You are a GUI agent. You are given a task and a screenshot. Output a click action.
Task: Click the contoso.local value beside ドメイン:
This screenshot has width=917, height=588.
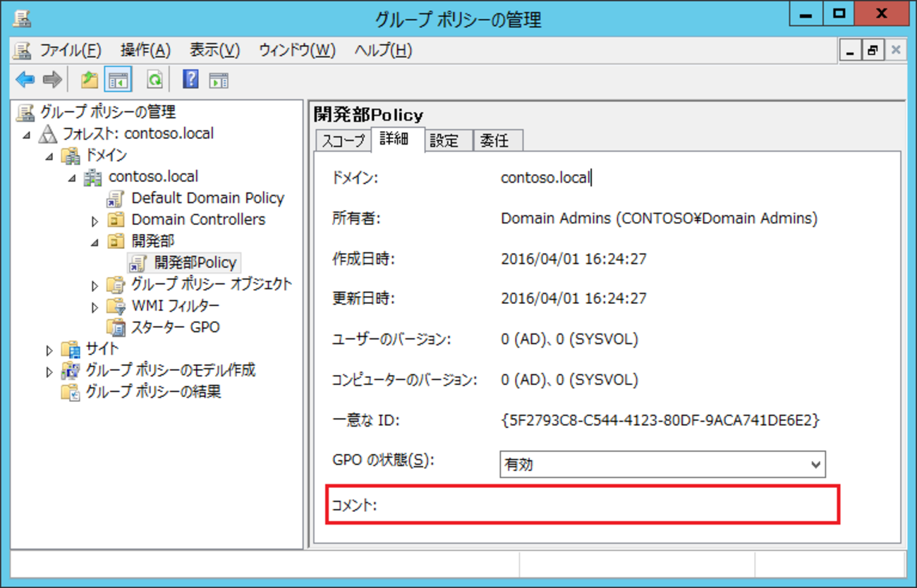click(x=545, y=178)
